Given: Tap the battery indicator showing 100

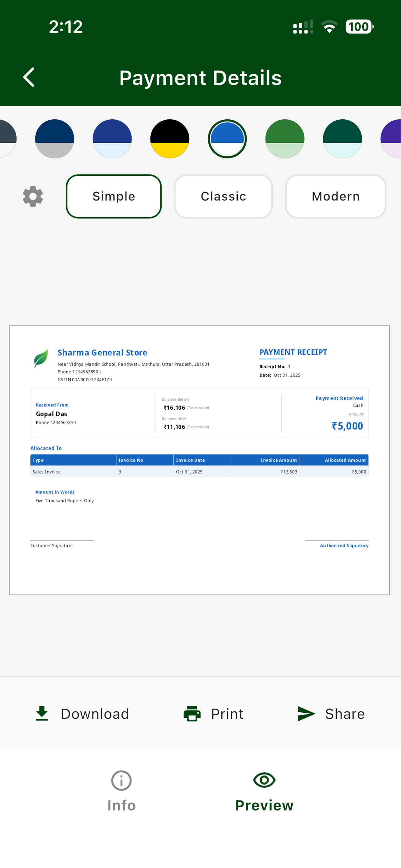Looking at the screenshot, I should (x=359, y=27).
